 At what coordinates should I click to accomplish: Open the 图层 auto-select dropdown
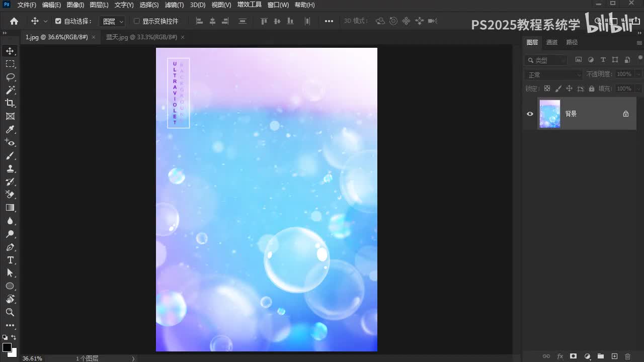click(112, 21)
